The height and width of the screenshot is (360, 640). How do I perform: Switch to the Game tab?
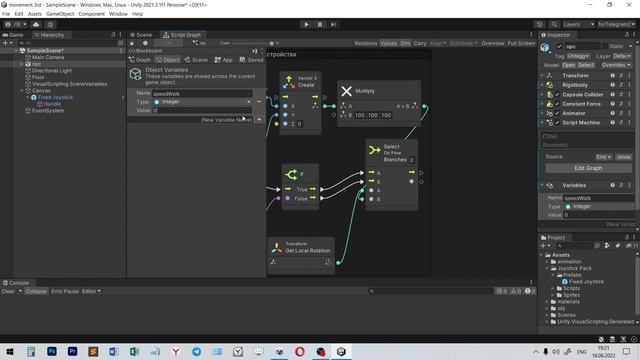pyautogui.click(x=13, y=35)
